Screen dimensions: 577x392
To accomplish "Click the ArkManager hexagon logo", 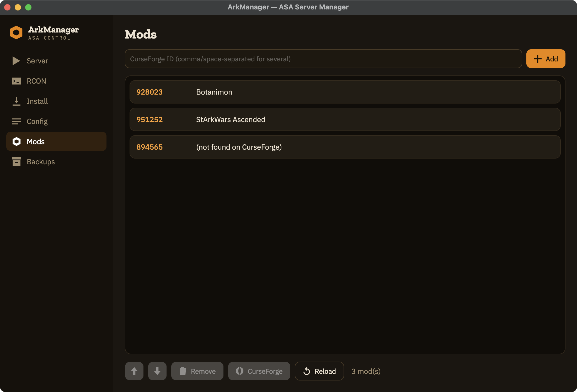I will point(16,32).
